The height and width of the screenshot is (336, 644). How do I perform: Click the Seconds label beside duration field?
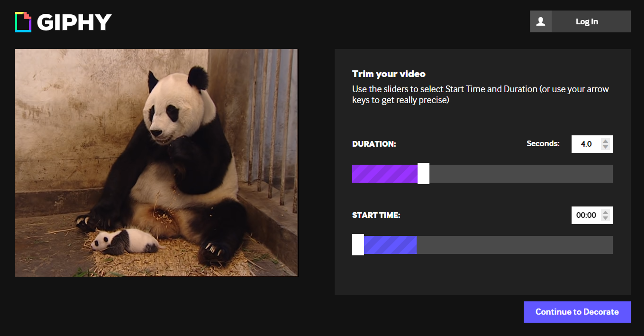click(x=543, y=143)
